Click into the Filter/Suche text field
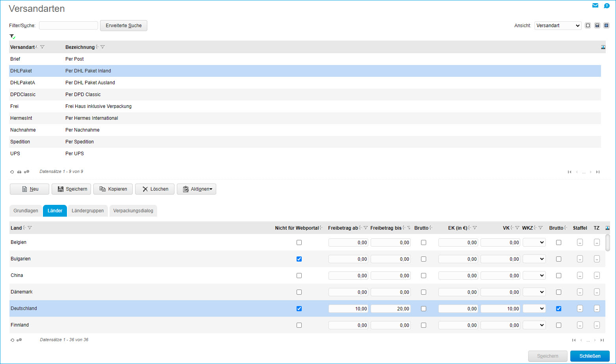 point(69,26)
